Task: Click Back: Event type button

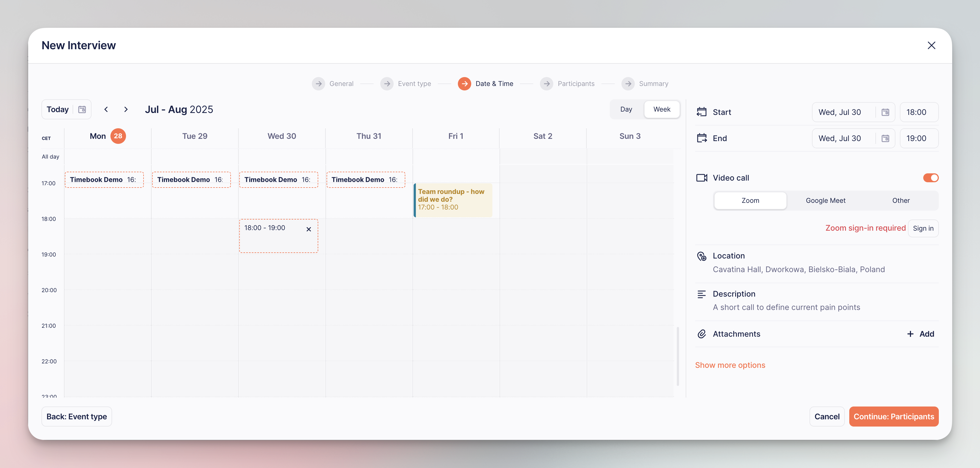Action: pos(76,417)
